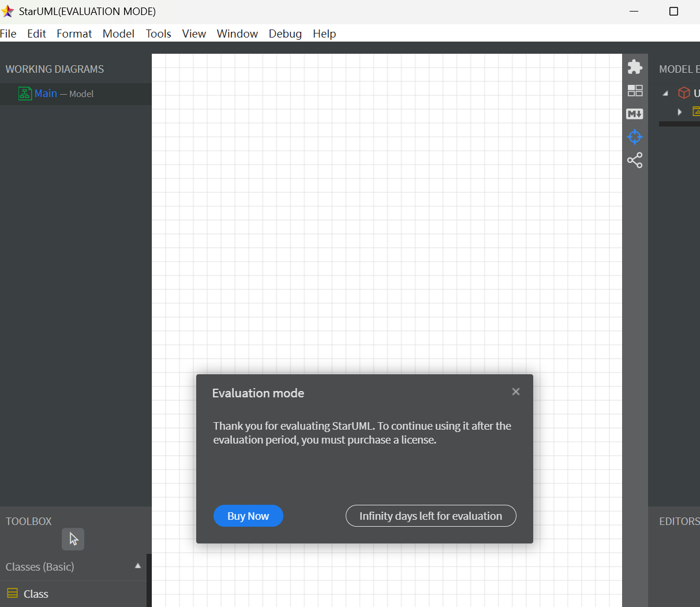
Task: Click the WORKING DIAGRAMS header
Action: tap(55, 69)
